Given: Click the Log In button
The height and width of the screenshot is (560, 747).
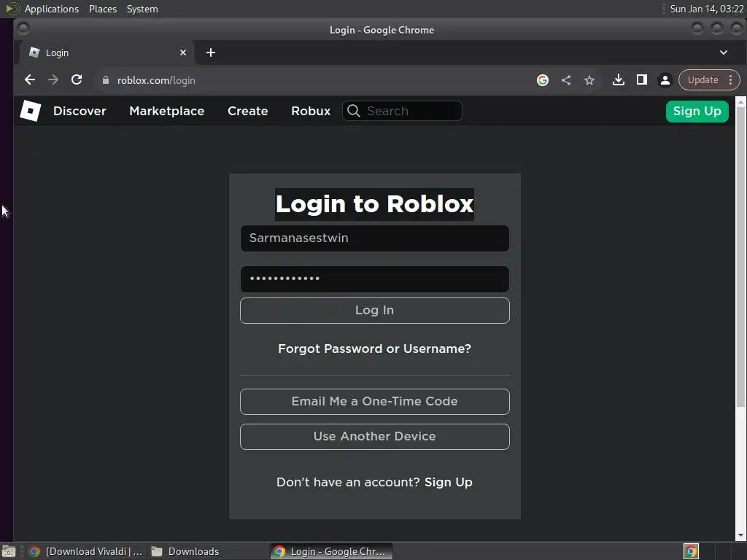Looking at the screenshot, I should pos(374,311).
